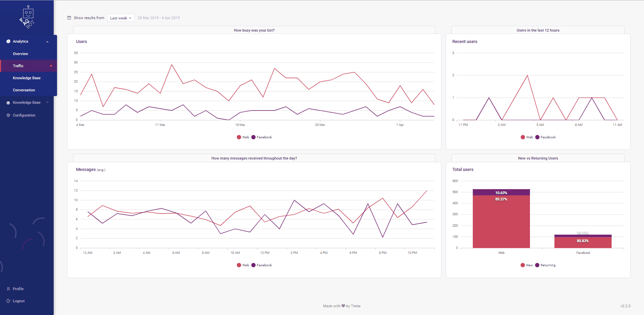This screenshot has height=315, width=644.
Task: Expand the Knowledge Base section chevron
Action: (47, 102)
